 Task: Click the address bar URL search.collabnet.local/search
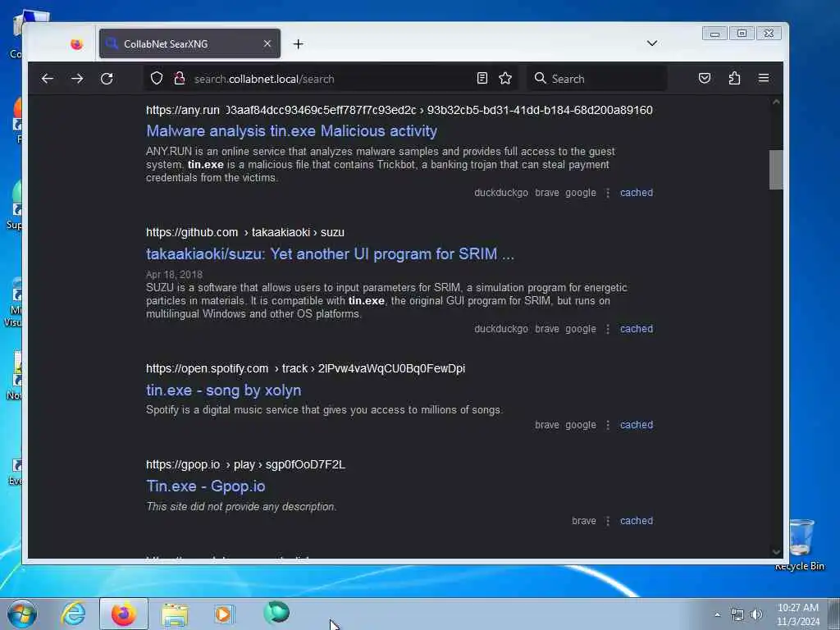[264, 80]
